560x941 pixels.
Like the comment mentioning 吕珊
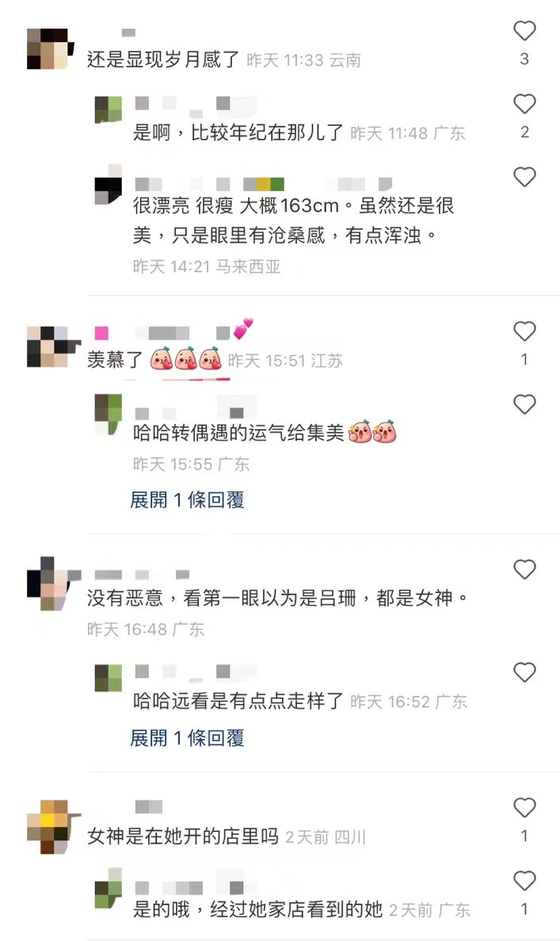(x=524, y=569)
